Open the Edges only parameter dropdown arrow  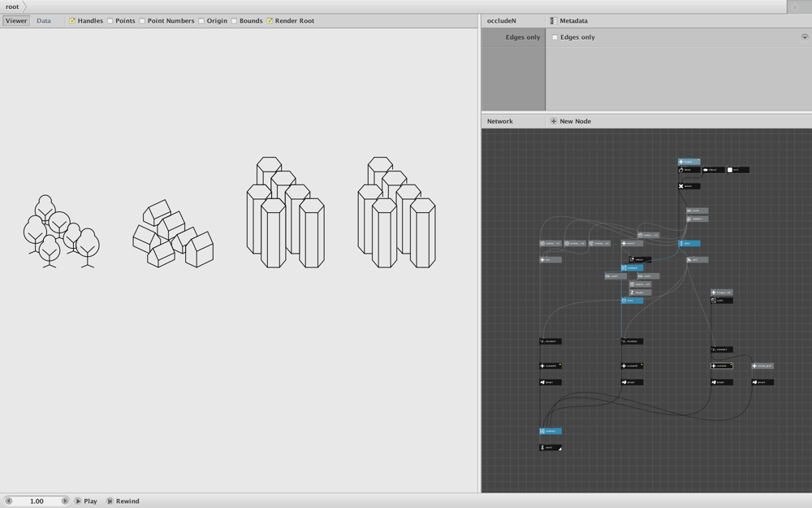pyautogui.click(x=804, y=37)
